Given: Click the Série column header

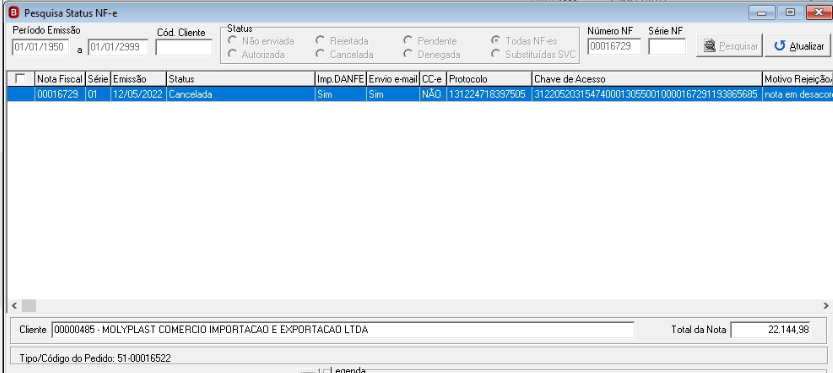Looking at the screenshot, I should 98,79.
